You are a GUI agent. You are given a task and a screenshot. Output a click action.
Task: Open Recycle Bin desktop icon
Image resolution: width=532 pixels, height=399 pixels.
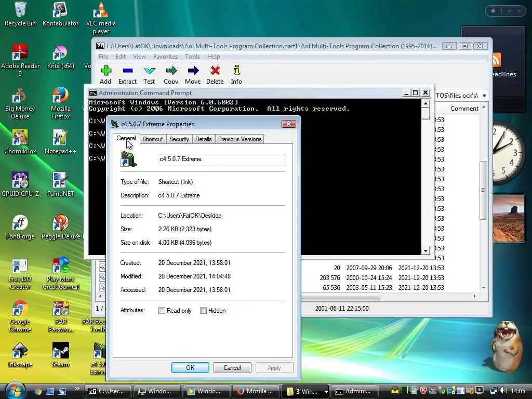point(20,14)
